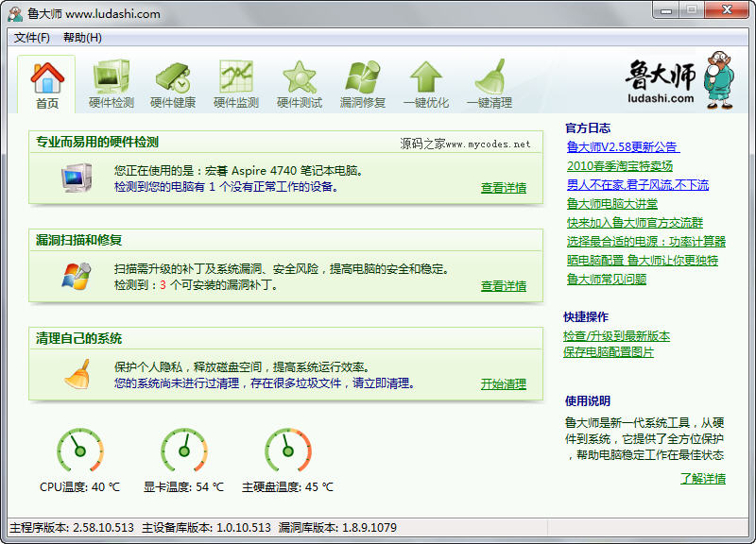756x544 pixels.
Task: Click 主设备库版本: 1.0.10.513 in status bar
Action: [x=206, y=528]
